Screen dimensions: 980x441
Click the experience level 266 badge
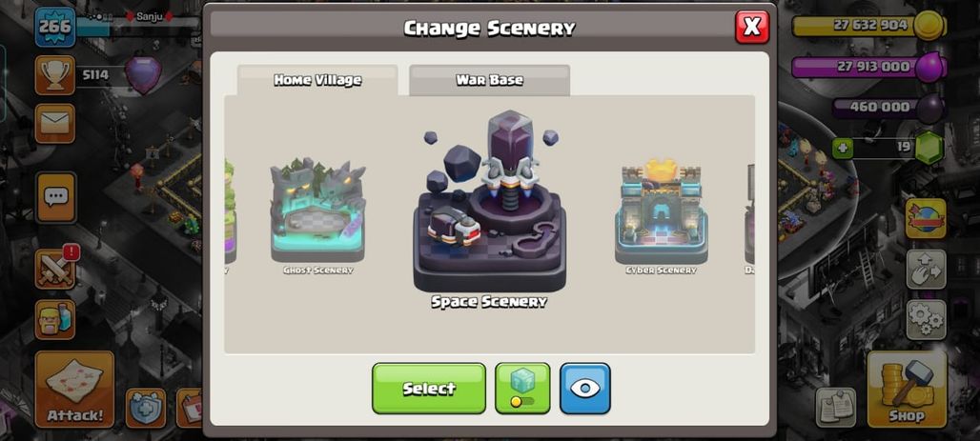tap(55, 27)
